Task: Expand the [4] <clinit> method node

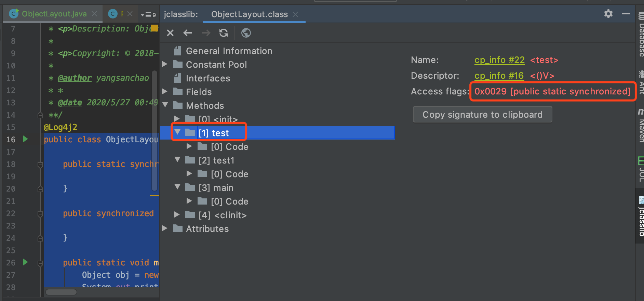Action: tap(177, 215)
